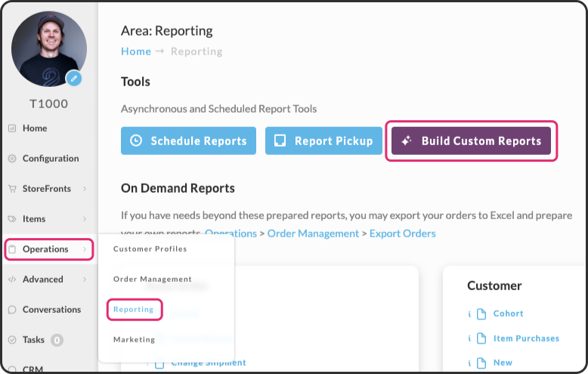The image size is (588, 374).
Task: Expand the Items menu chevron
Action: 85,219
